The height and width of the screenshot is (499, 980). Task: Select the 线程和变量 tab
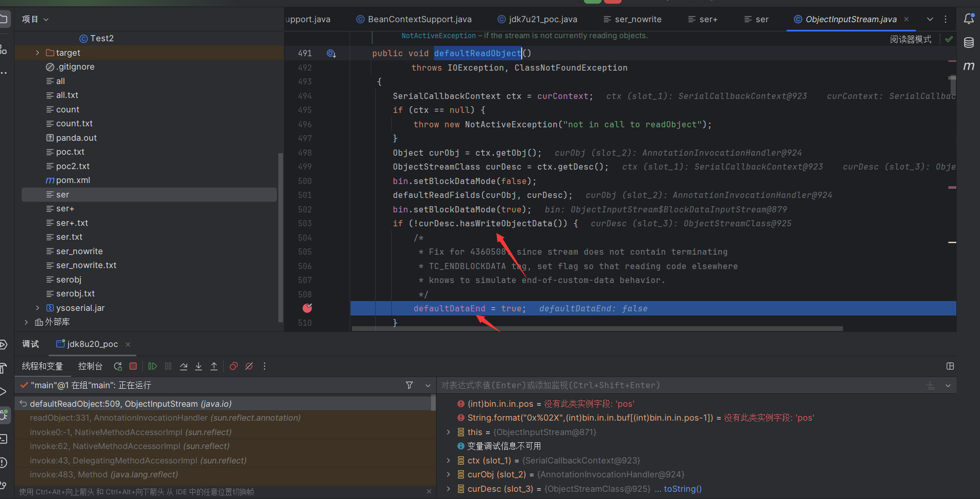[x=42, y=366]
